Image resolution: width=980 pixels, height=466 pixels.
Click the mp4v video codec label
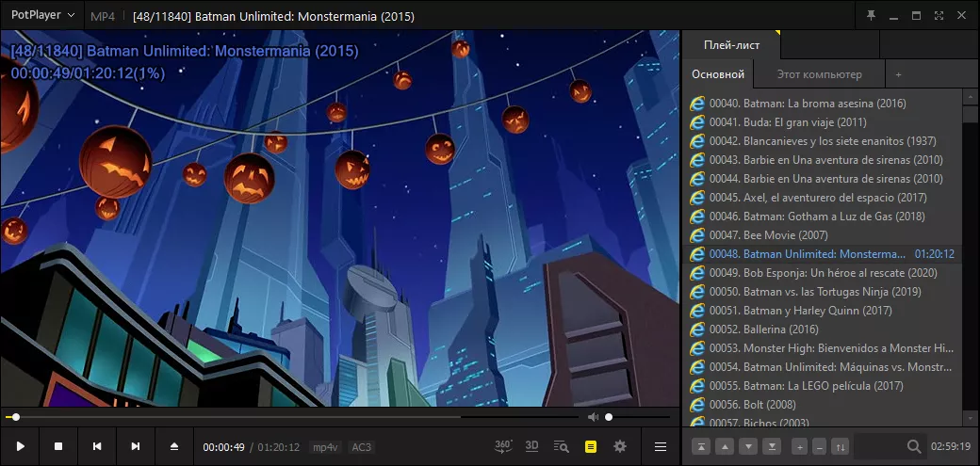click(325, 447)
